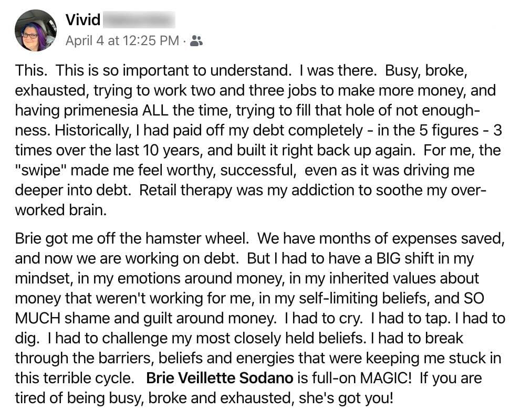Click the friends audience icon beside the timestamp
Screen dimensions: 521x420
[x=196, y=41]
